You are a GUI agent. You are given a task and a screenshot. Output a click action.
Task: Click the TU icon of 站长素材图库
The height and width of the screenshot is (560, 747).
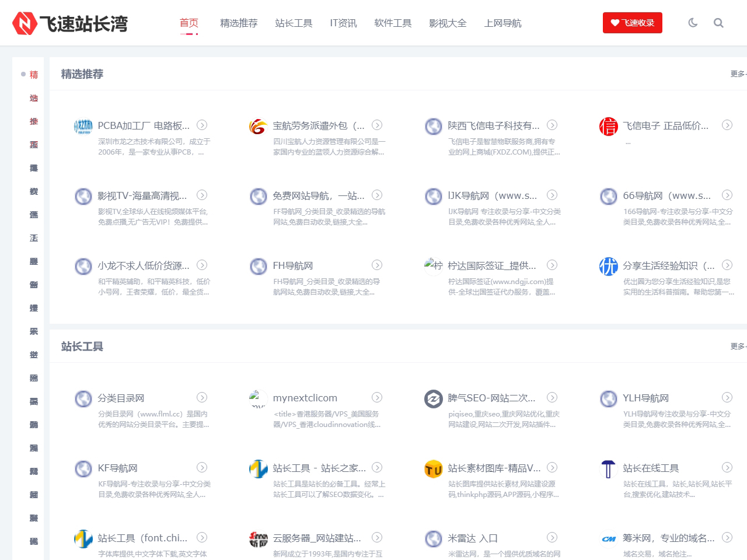pos(433,468)
